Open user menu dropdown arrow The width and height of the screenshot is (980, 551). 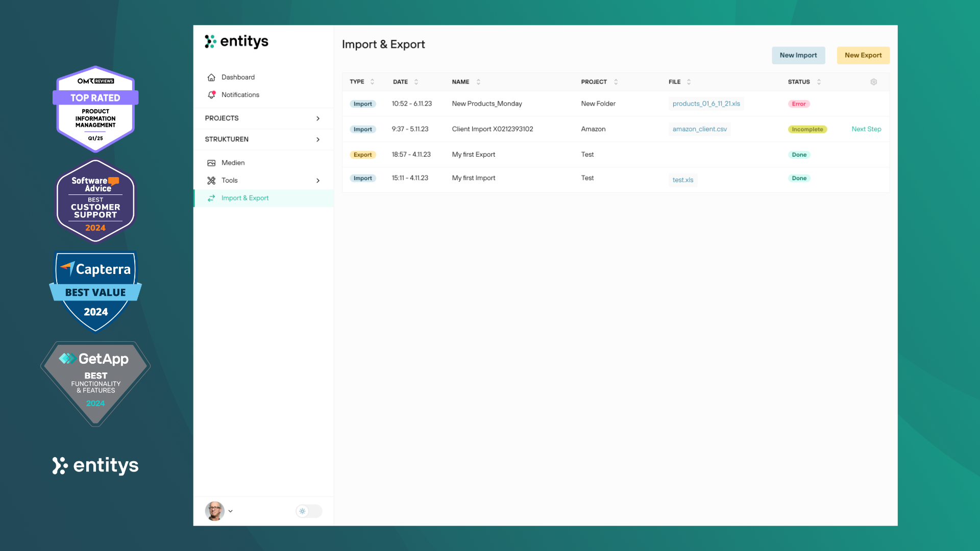pyautogui.click(x=231, y=511)
